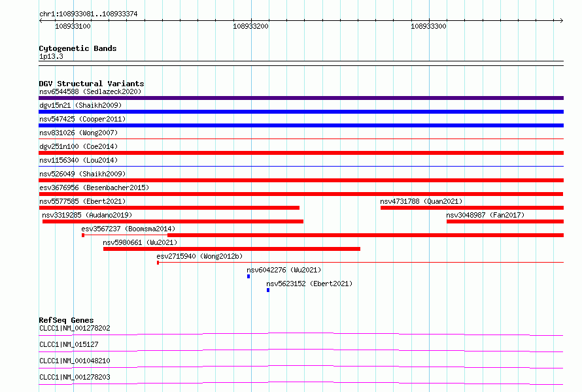Select the blue bar under nsv547425
Screen dimensions: 582x392
(301, 125)
